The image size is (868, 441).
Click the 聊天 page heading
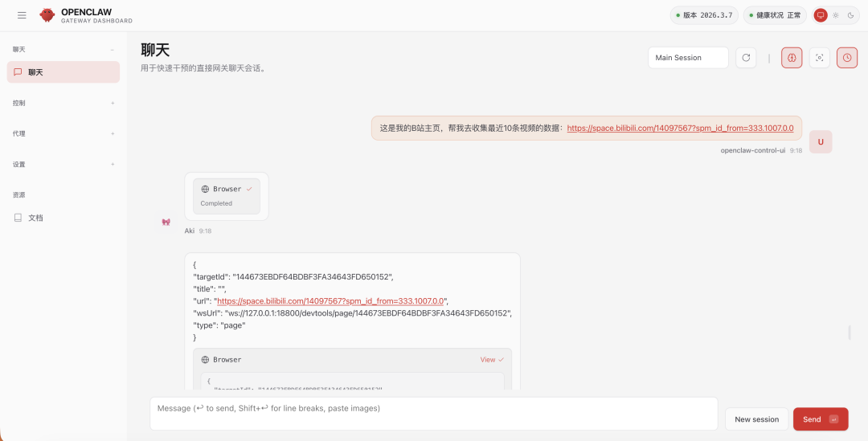click(155, 51)
